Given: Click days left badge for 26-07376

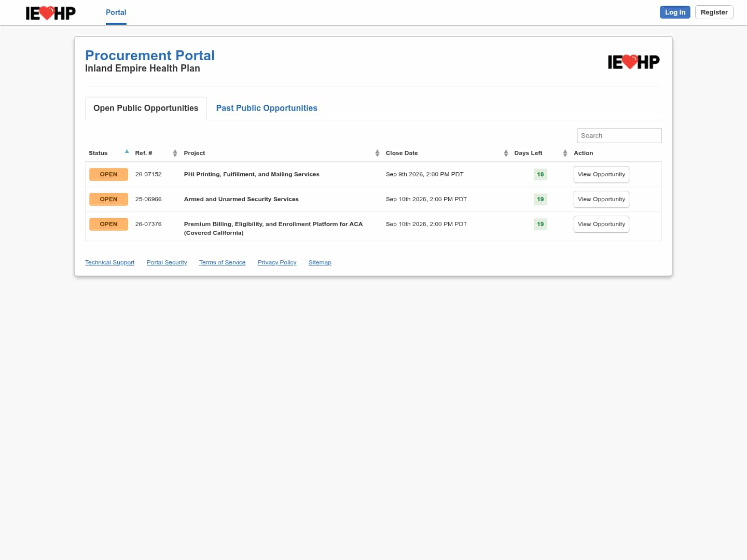Looking at the screenshot, I should click(540, 224).
